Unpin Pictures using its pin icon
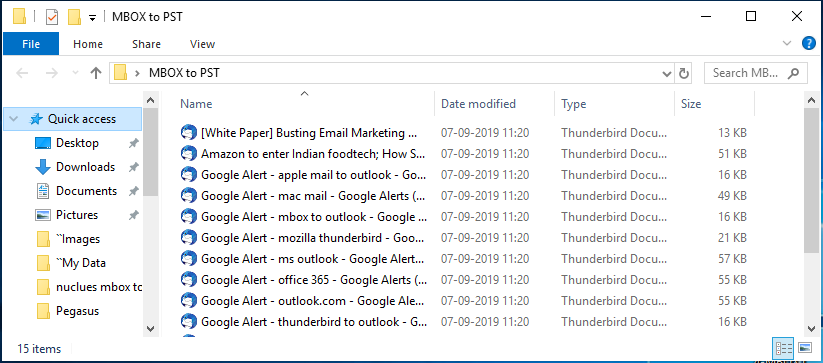The height and width of the screenshot is (363, 823). 133,216
